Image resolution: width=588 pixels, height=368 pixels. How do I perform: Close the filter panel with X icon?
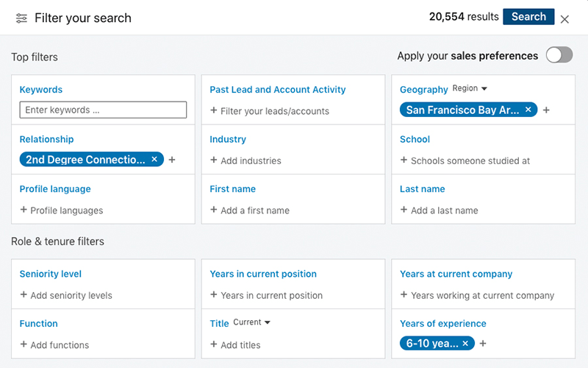click(564, 19)
